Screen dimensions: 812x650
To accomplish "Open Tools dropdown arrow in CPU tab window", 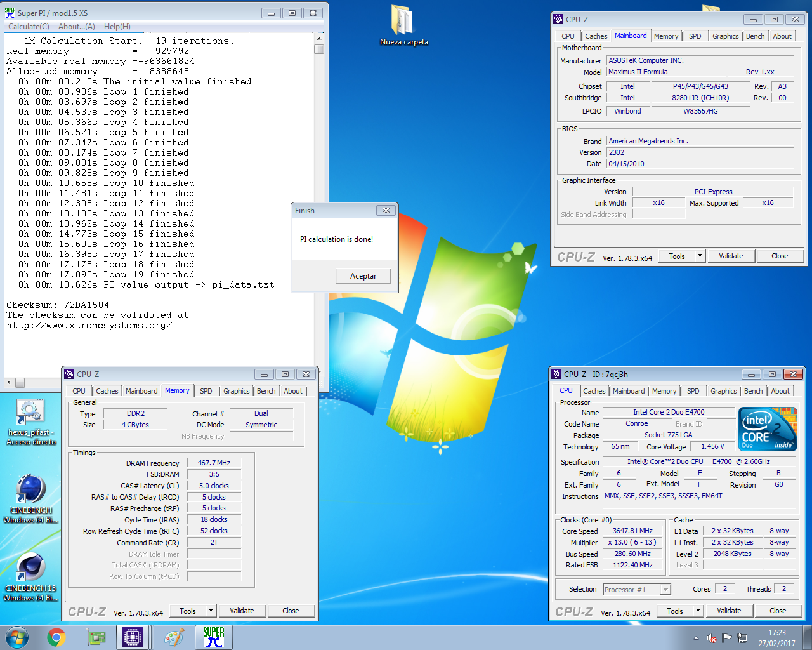I will tap(698, 611).
